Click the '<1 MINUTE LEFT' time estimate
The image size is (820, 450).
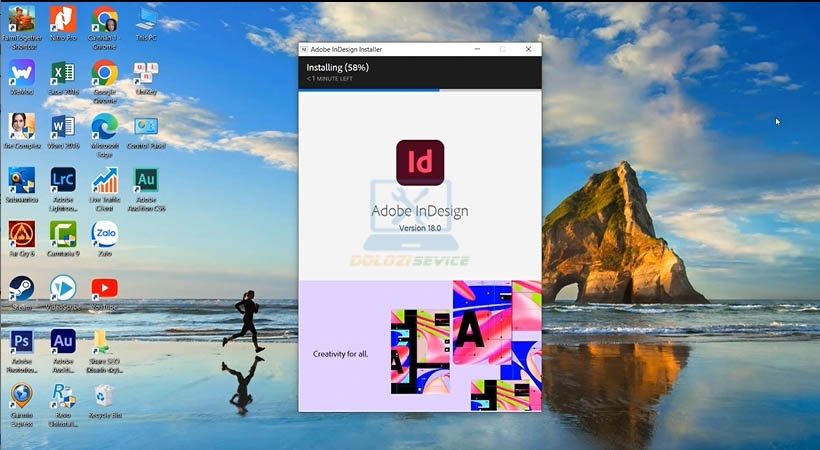coord(329,78)
